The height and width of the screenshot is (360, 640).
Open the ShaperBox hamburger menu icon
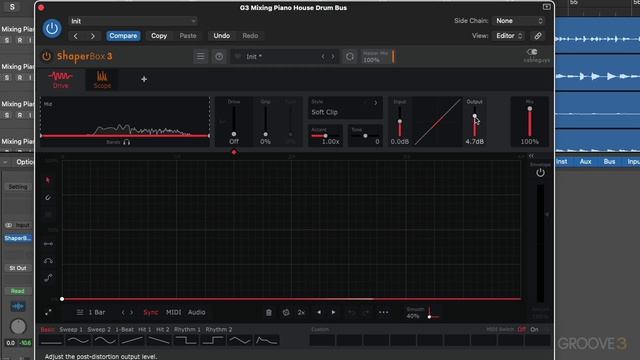tap(200, 56)
